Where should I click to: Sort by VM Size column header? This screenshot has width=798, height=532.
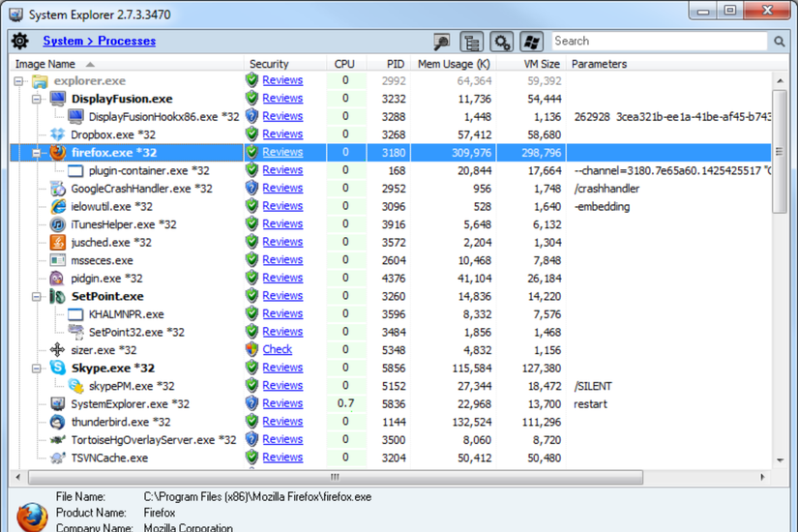[531, 64]
